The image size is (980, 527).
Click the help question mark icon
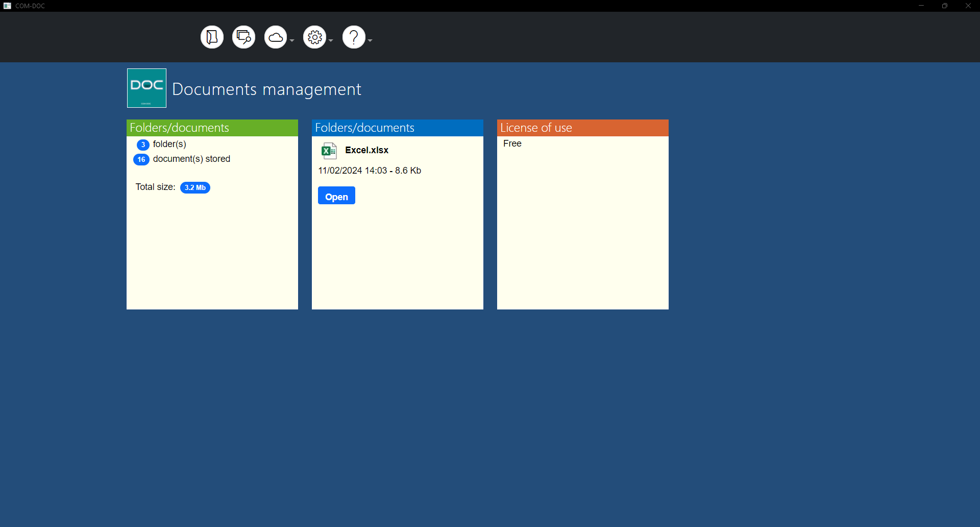click(354, 37)
